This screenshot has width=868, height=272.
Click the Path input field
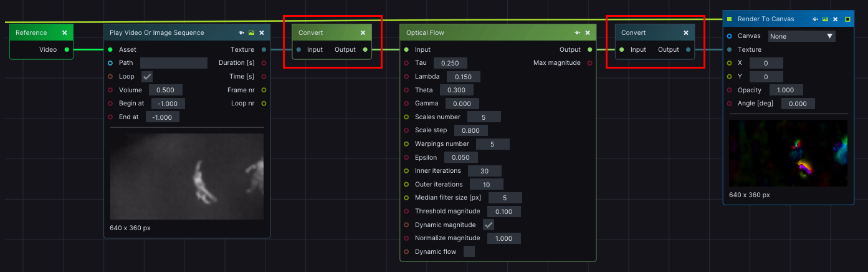pos(174,63)
